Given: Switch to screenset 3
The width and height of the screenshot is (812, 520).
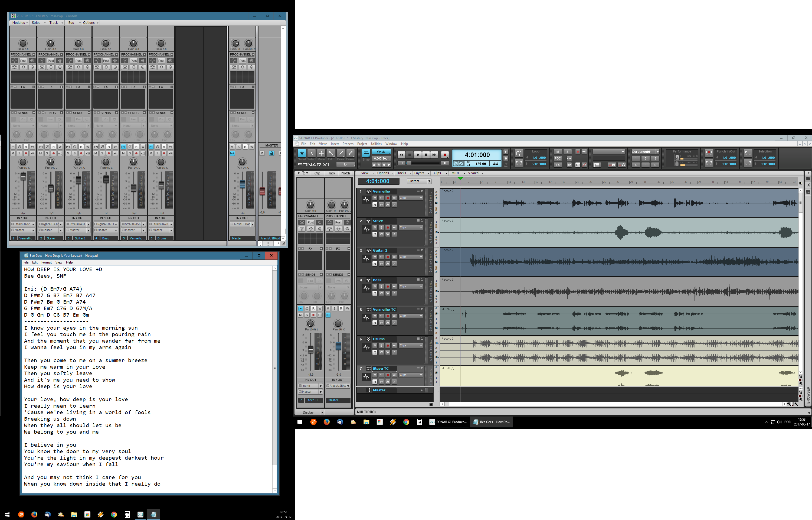Looking at the screenshot, I should coord(655,158).
